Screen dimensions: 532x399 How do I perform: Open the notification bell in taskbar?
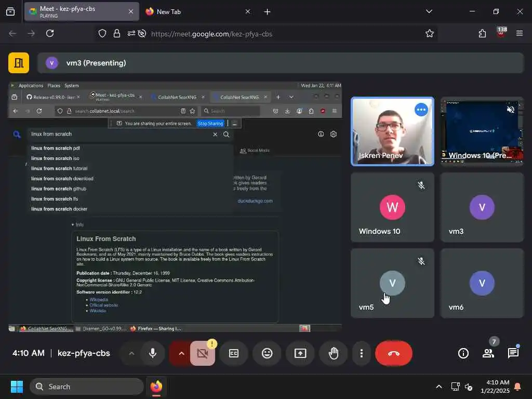[518, 387]
